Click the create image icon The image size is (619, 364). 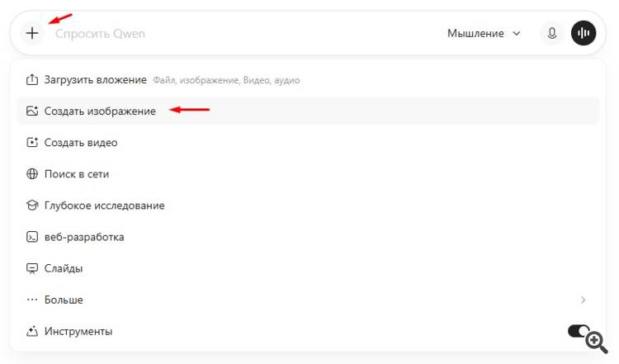click(x=32, y=111)
